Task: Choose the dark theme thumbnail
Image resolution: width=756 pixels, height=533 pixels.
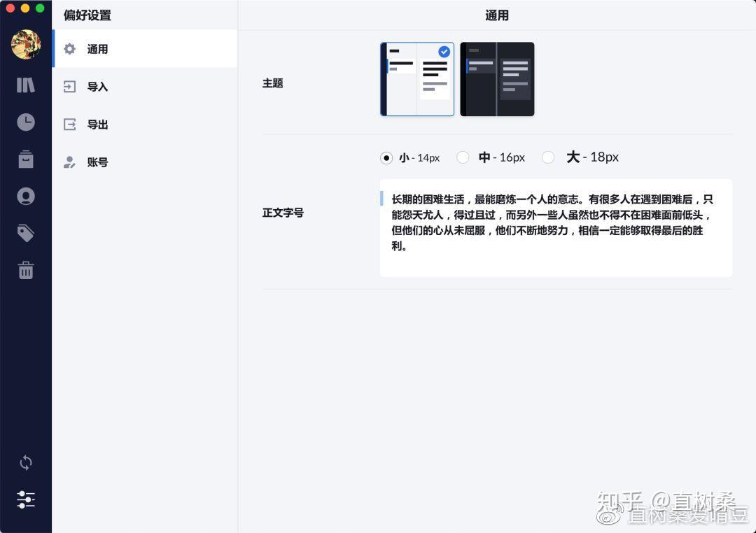Action: [x=497, y=79]
